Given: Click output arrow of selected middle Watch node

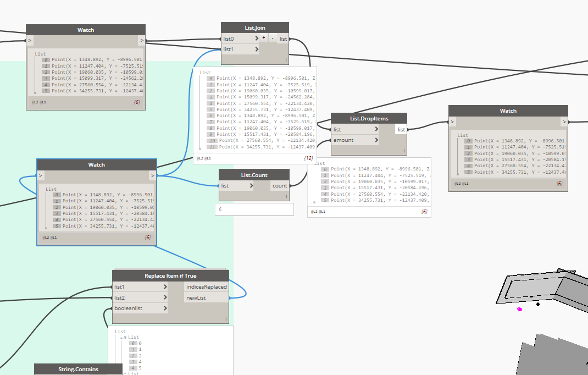Looking at the screenshot, I should pos(152,175).
